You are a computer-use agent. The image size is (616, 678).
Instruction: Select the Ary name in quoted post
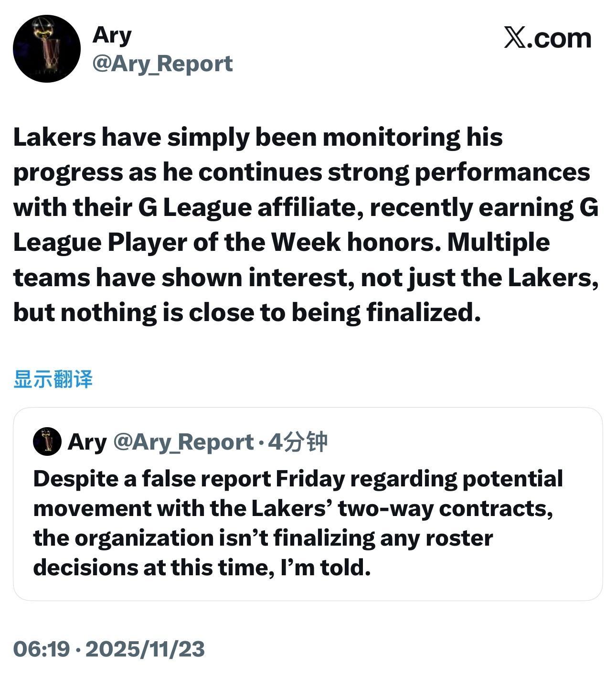(x=87, y=442)
